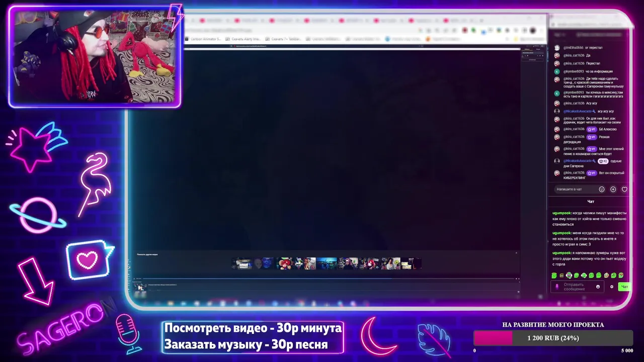Click the green 'Чат' send button

click(624, 287)
